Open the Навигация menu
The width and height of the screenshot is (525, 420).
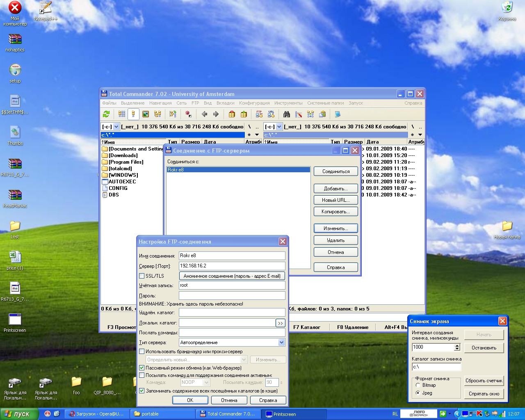pos(160,103)
